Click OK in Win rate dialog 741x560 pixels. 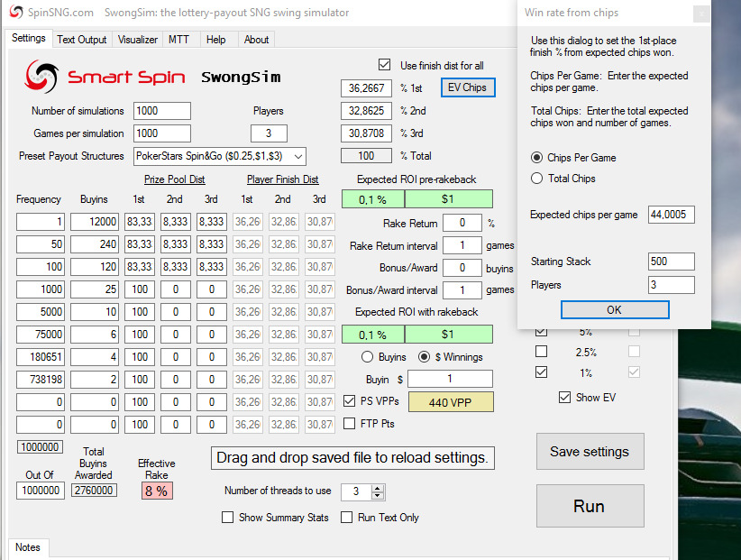point(615,310)
